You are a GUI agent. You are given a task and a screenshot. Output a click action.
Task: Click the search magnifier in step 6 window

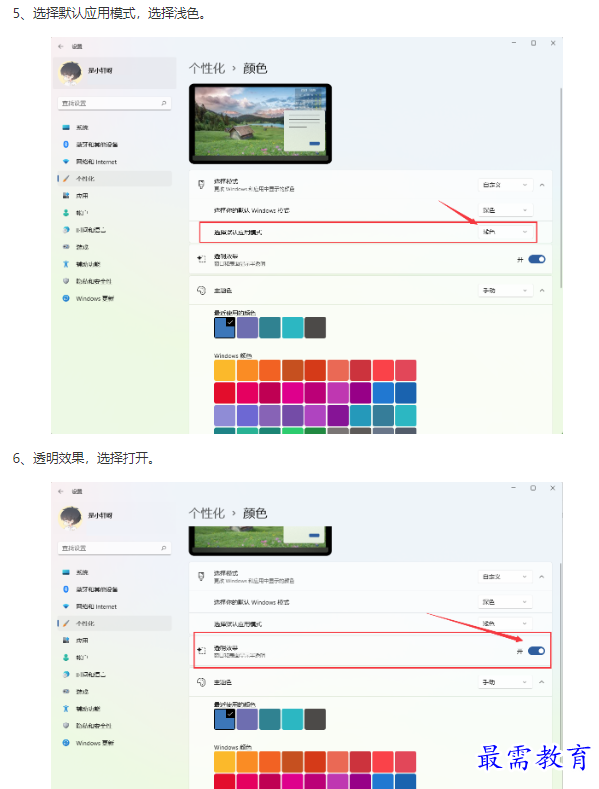(164, 548)
